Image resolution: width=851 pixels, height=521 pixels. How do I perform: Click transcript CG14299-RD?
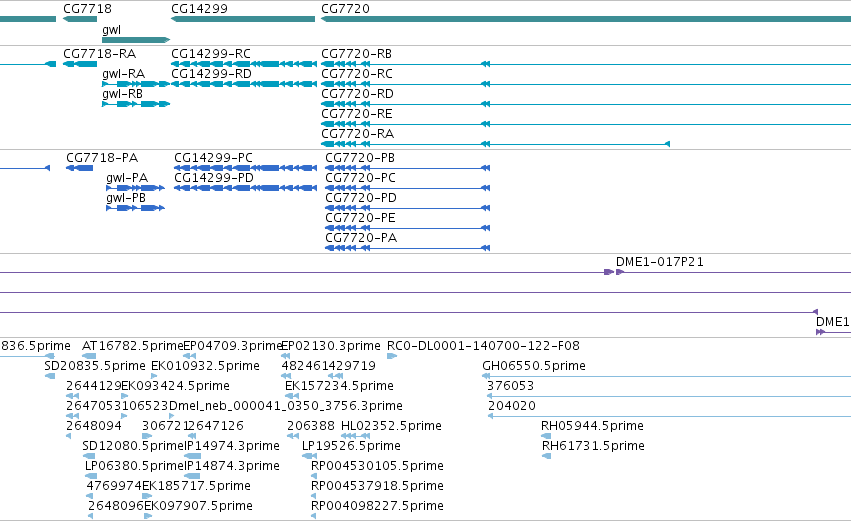click(211, 74)
